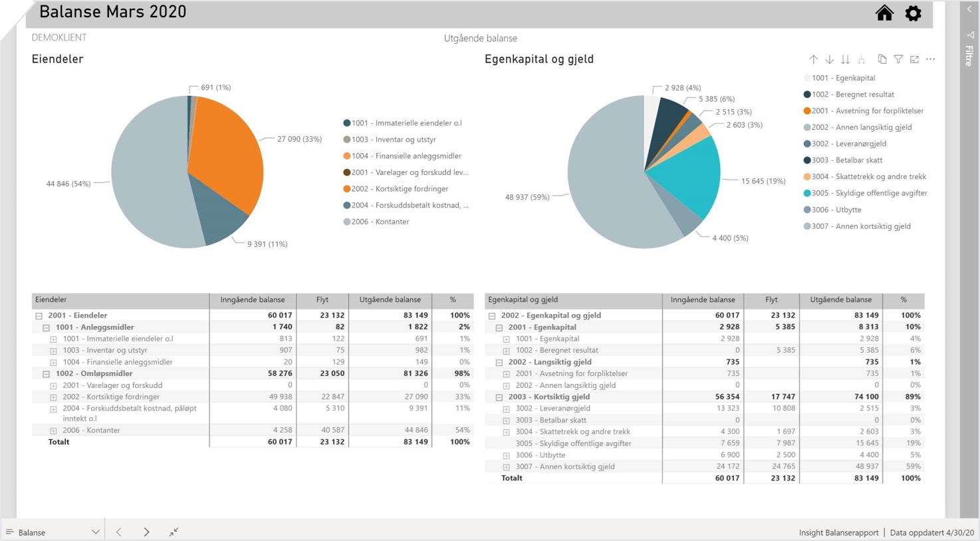Viewport: 980px width, 541px height.
Task: Click the double-arrow next level icon
Action: (845, 60)
